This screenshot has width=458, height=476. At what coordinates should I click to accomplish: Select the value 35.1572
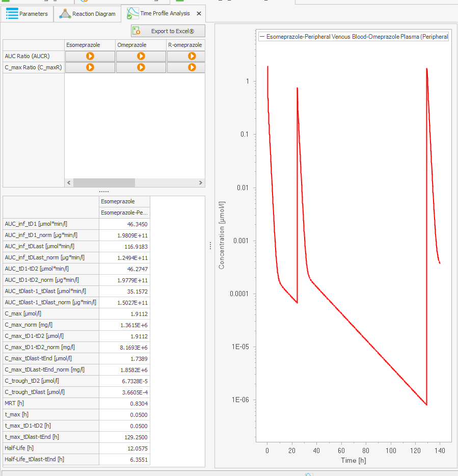coord(124,292)
